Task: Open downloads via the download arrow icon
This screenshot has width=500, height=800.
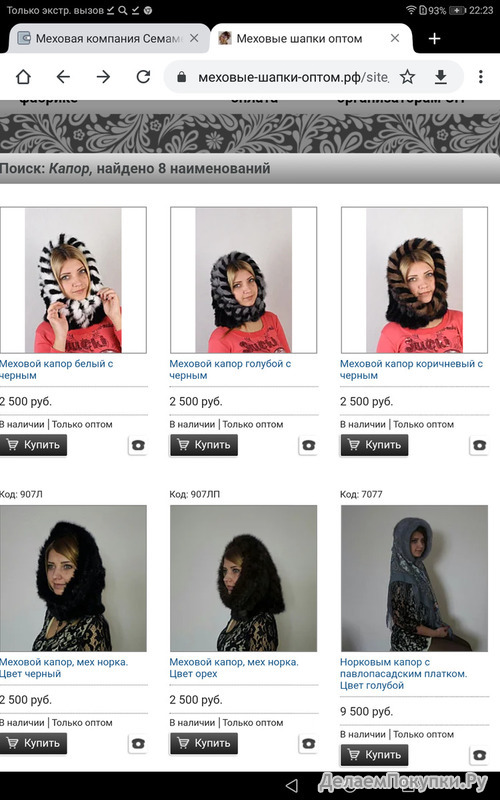Action: pyautogui.click(x=441, y=77)
